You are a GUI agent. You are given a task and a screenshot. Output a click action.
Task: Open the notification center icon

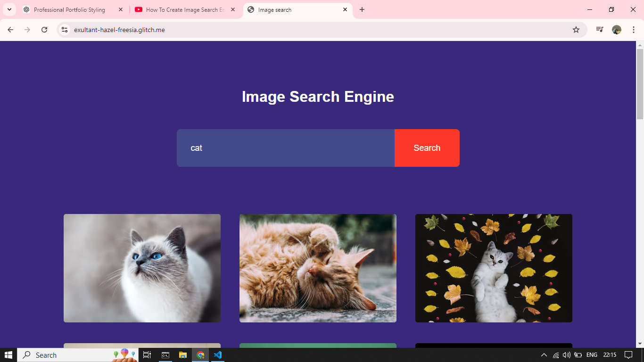click(628, 355)
